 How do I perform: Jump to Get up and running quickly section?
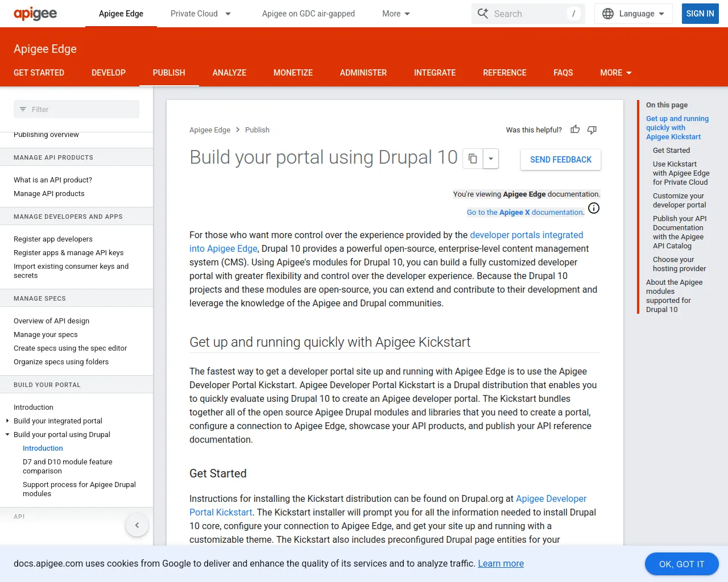[x=677, y=127]
